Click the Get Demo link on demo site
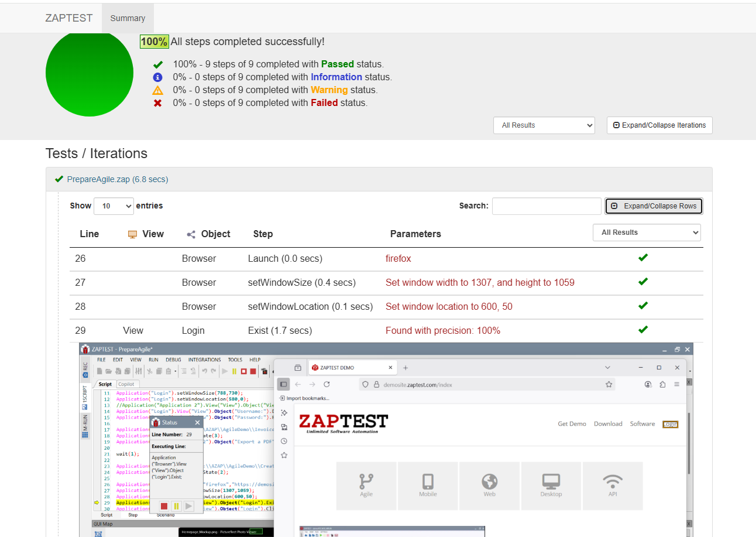The width and height of the screenshot is (756, 537). [x=572, y=424]
